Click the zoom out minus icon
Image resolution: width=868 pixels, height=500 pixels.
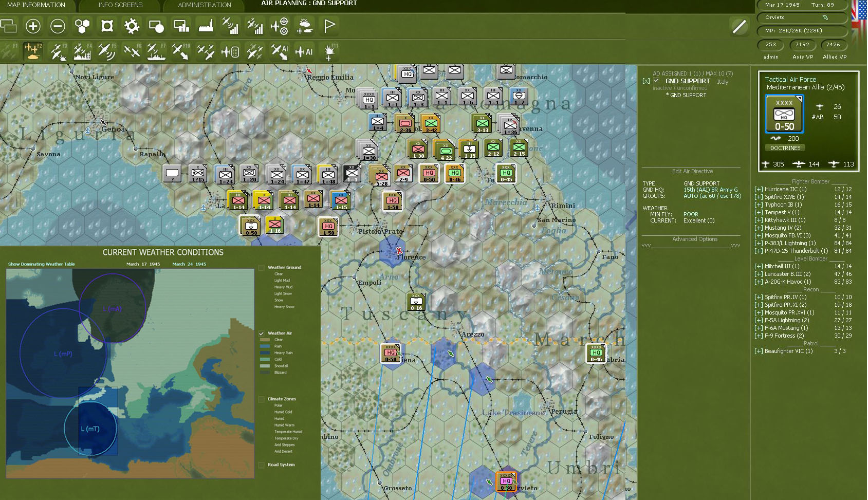[x=58, y=26]
